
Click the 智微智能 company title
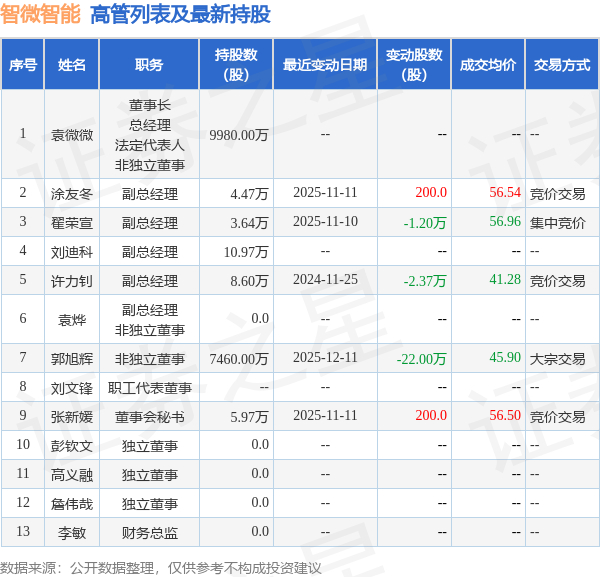[40, 14]
